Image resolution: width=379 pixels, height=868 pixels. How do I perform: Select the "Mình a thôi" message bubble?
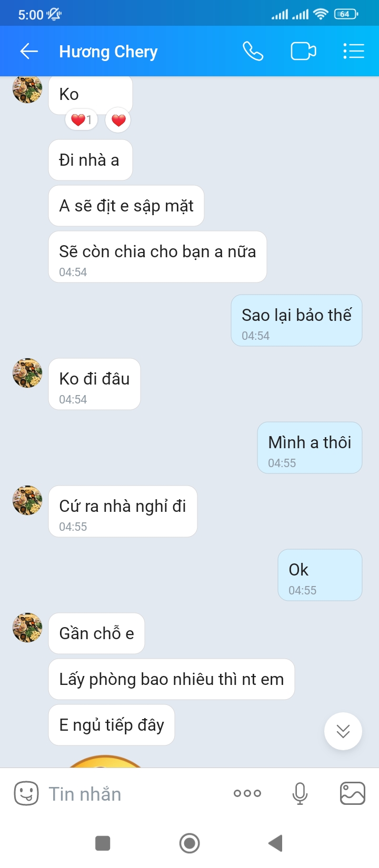310,447
